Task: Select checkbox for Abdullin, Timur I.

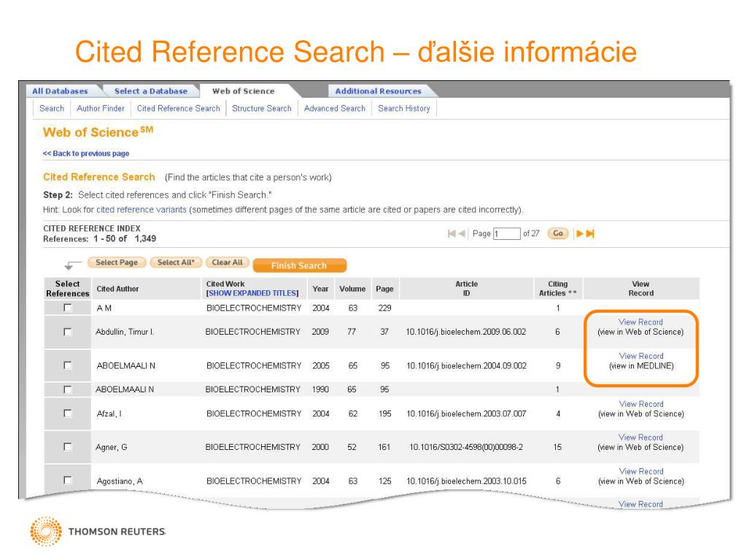Action: pyautogui.click(x=68, y=332)
